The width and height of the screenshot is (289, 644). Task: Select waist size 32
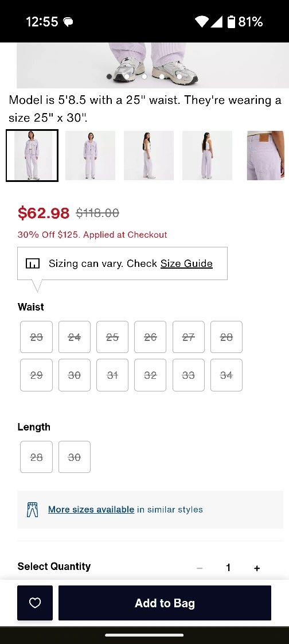[x=150, y=375]
